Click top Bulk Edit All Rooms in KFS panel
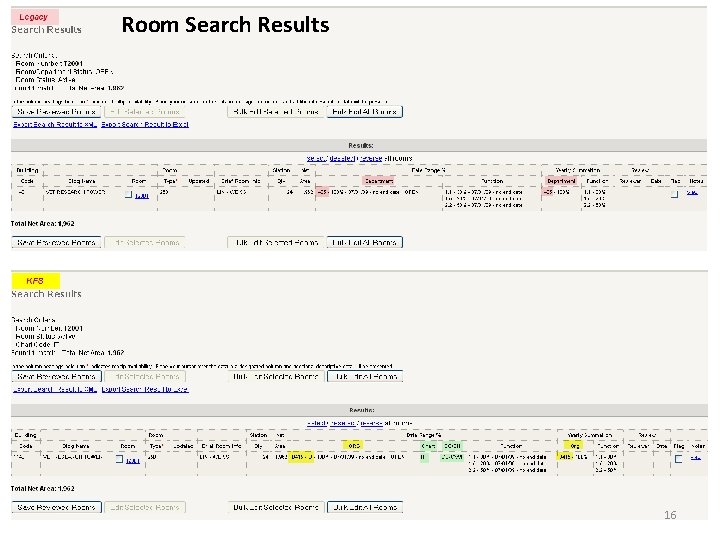The width and height of the screenshot is (720, 540). tap(365, 377)
